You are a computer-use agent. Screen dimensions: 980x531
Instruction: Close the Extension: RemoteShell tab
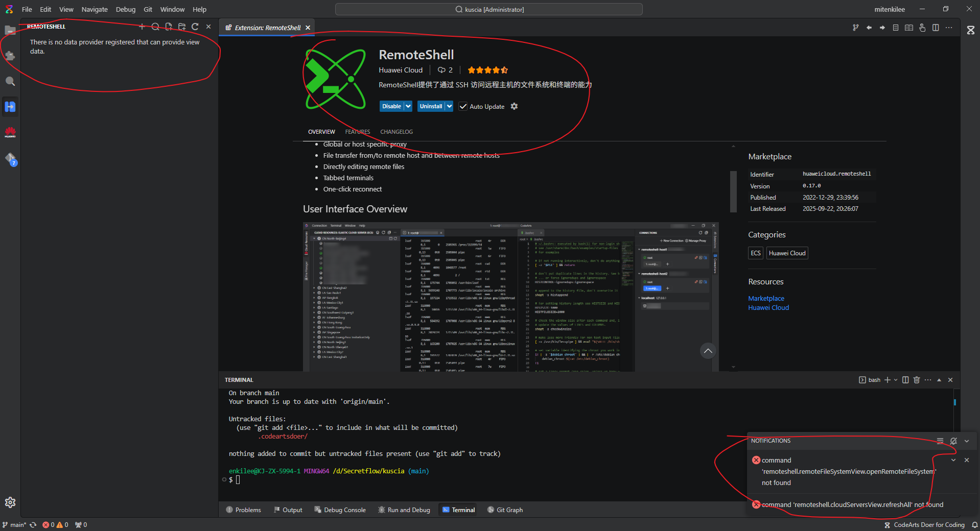coord(308,28)
